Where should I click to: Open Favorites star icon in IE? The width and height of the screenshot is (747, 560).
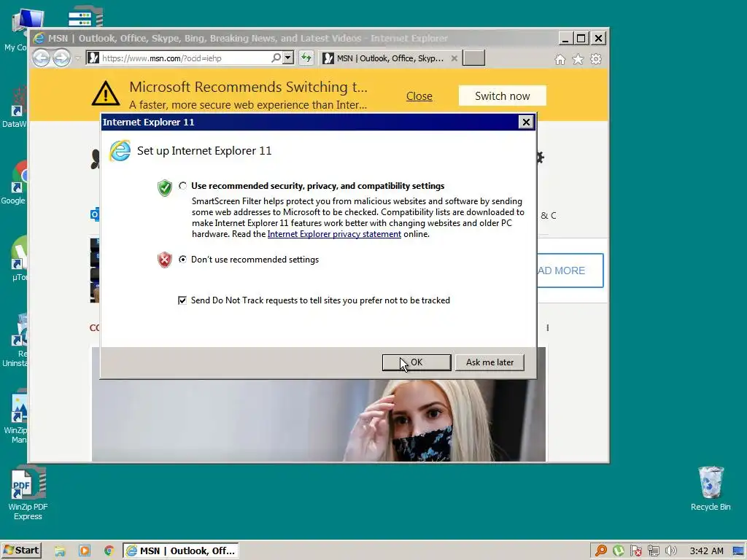click(x=578, y=59)
